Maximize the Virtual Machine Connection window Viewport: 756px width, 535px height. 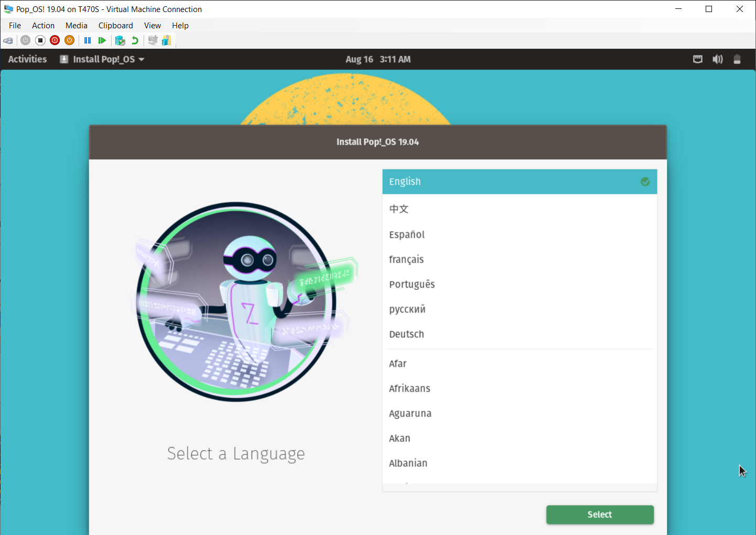(709, 9)
